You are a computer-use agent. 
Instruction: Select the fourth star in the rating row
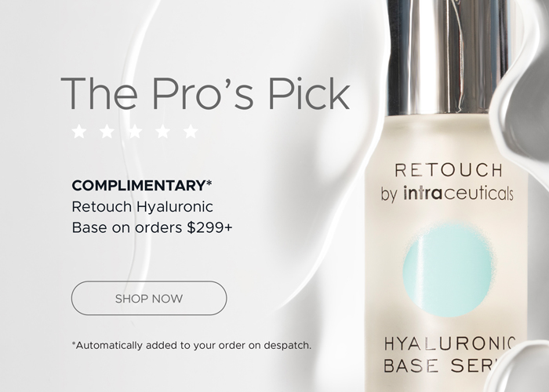163,132
